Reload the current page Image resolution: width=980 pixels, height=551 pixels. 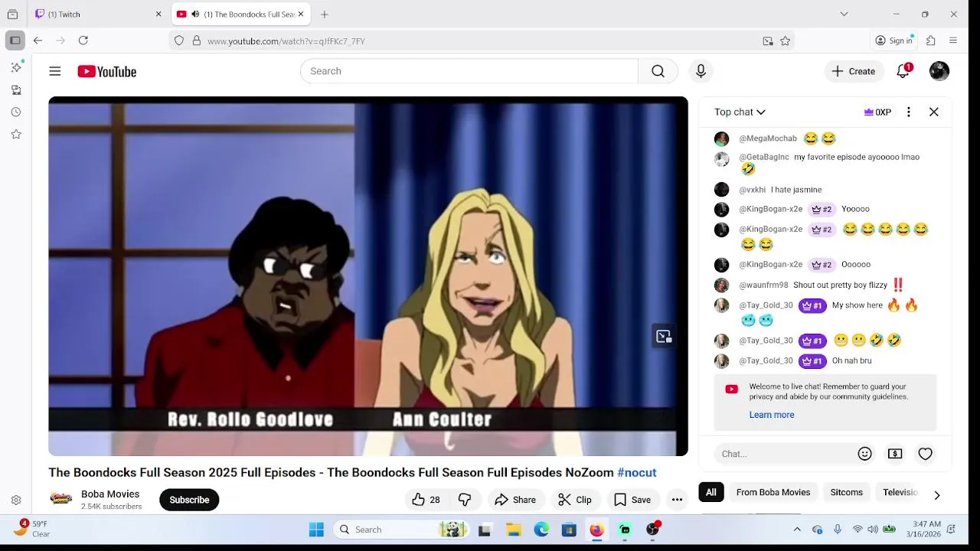83,41
